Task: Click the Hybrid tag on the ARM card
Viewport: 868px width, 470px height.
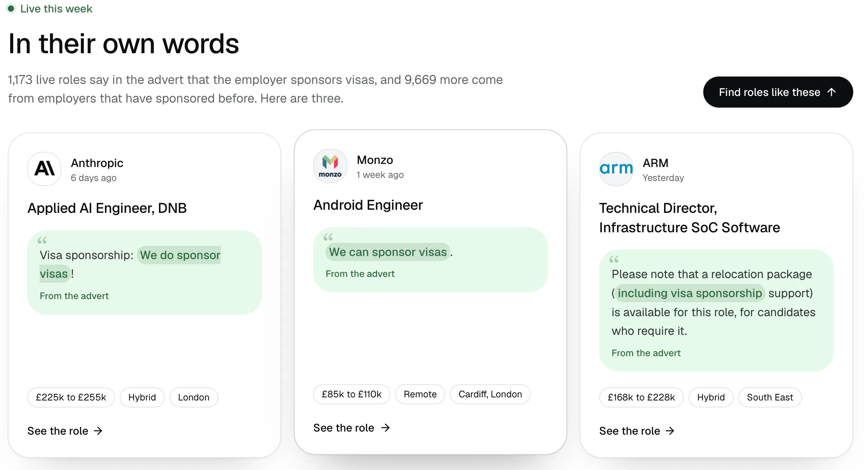Action: point(711,397)
